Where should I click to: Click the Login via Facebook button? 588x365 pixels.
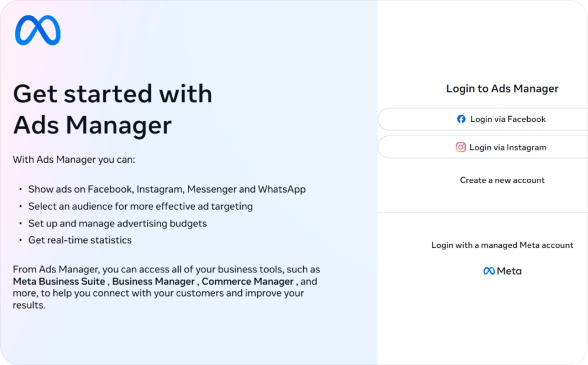(502, 119)
